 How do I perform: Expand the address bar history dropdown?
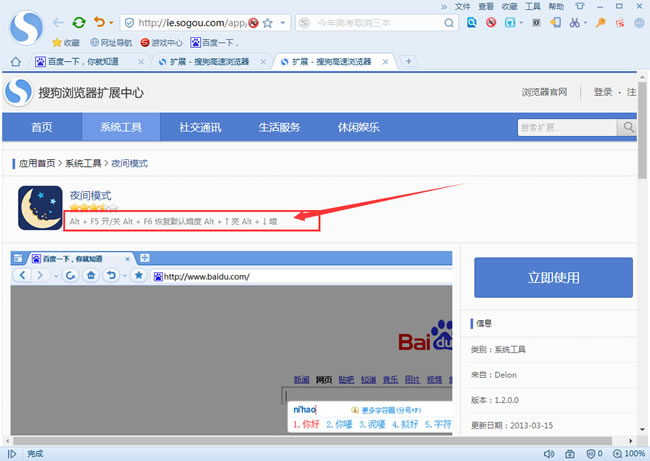point(283,23)
